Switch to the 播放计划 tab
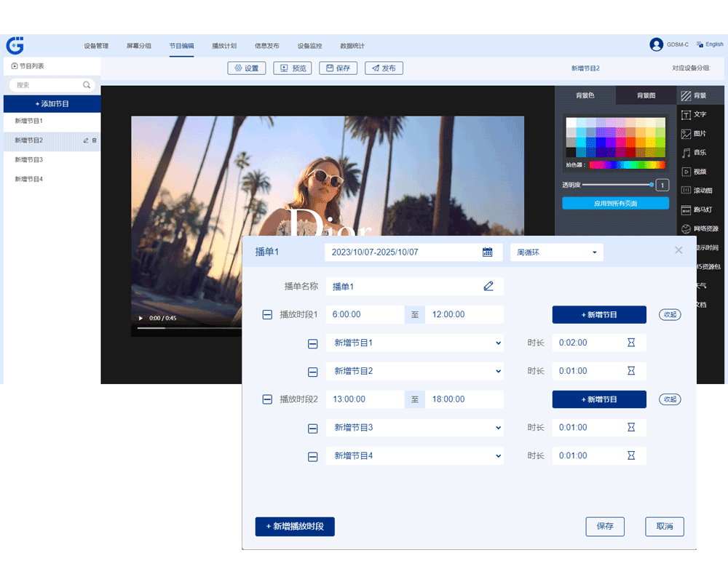The height and width of the screenshot is (582, 728). (224, 46)
